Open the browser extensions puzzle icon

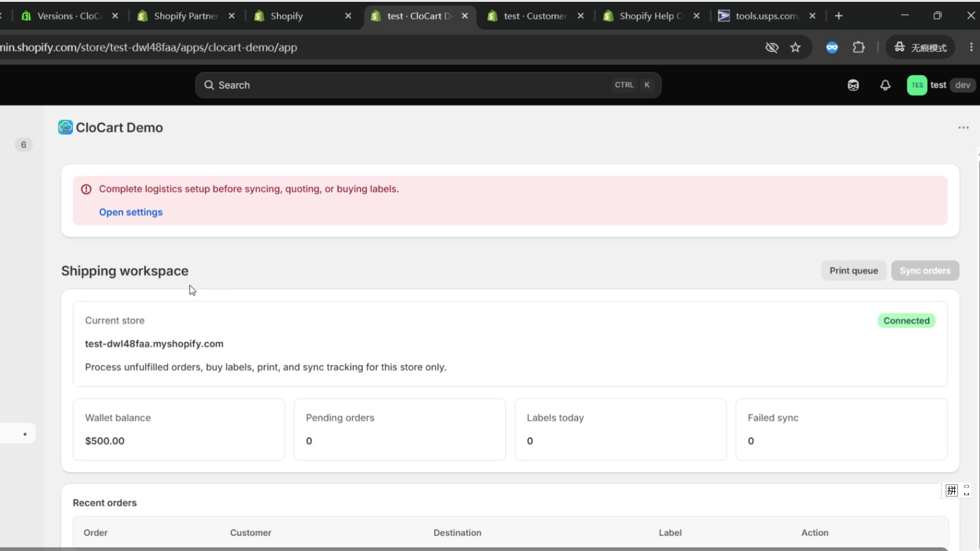859,47
